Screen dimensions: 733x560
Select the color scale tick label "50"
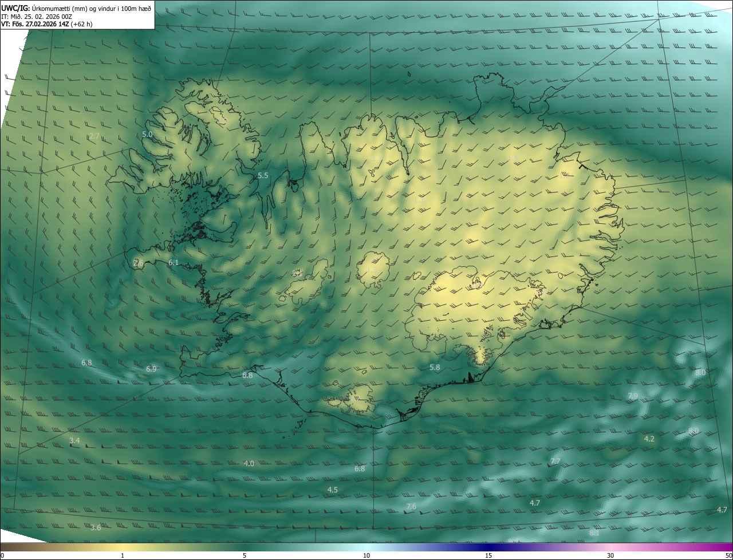point(728,555)
